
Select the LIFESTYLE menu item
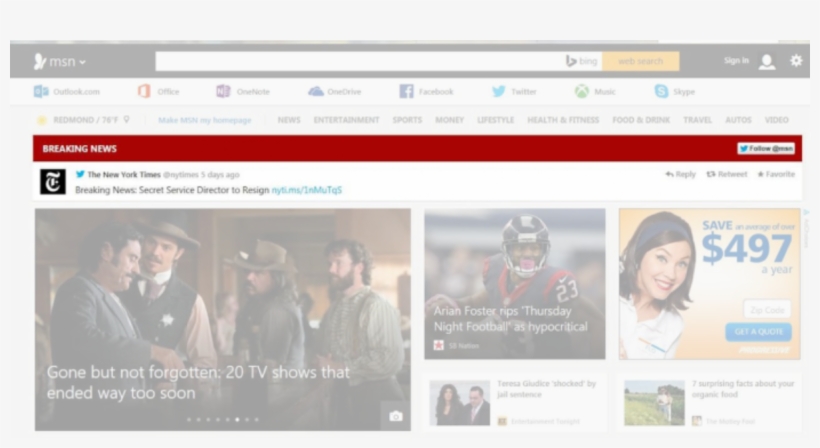pos(495,120)
